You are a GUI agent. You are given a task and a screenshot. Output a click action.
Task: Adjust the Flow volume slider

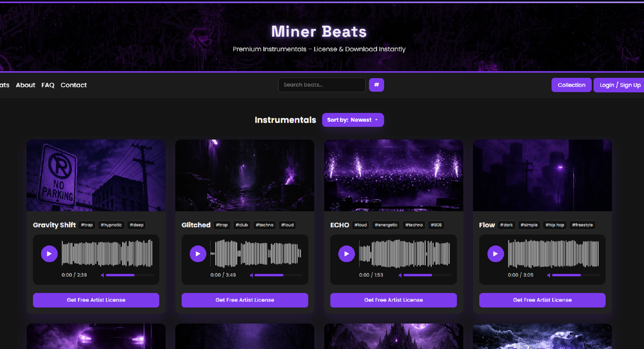576,275
